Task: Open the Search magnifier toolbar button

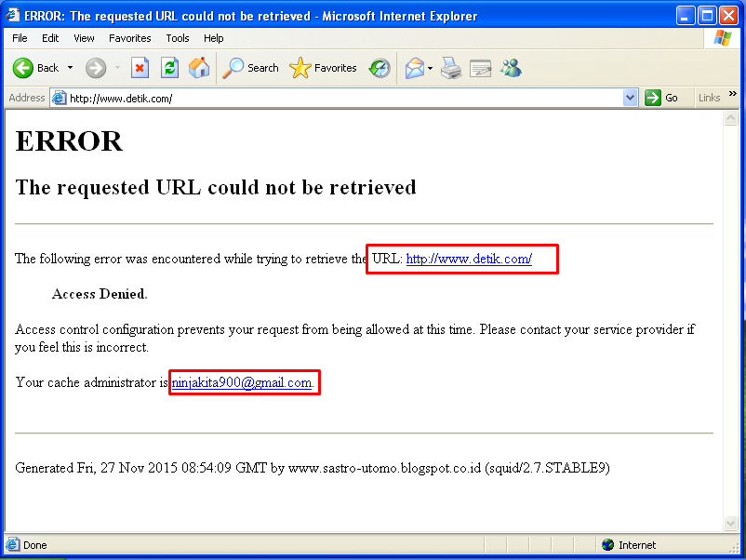Action: coord(250,68)
